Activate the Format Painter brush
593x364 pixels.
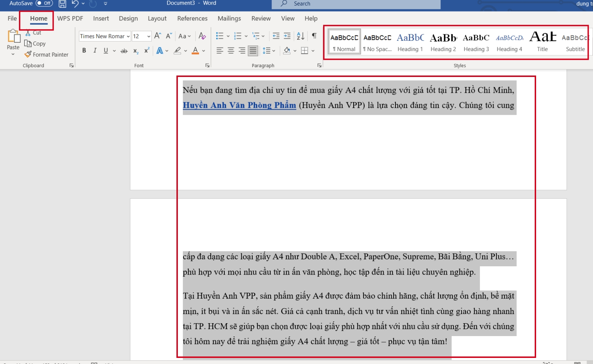(x=28, y=54)
